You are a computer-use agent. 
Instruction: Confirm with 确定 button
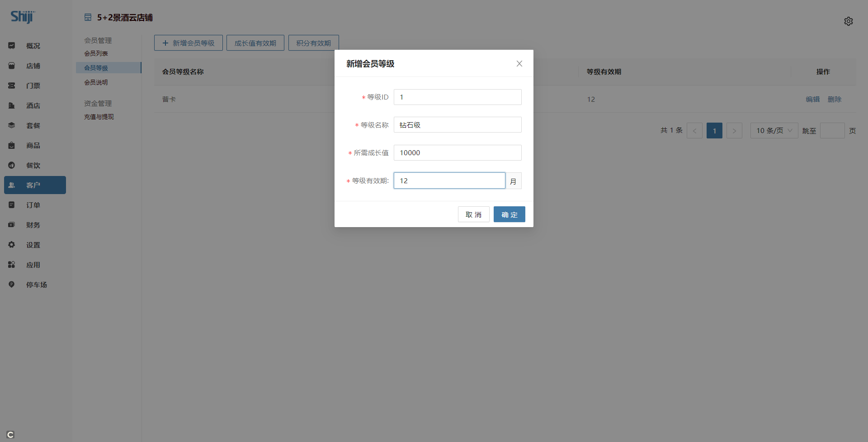click(509, 214)
